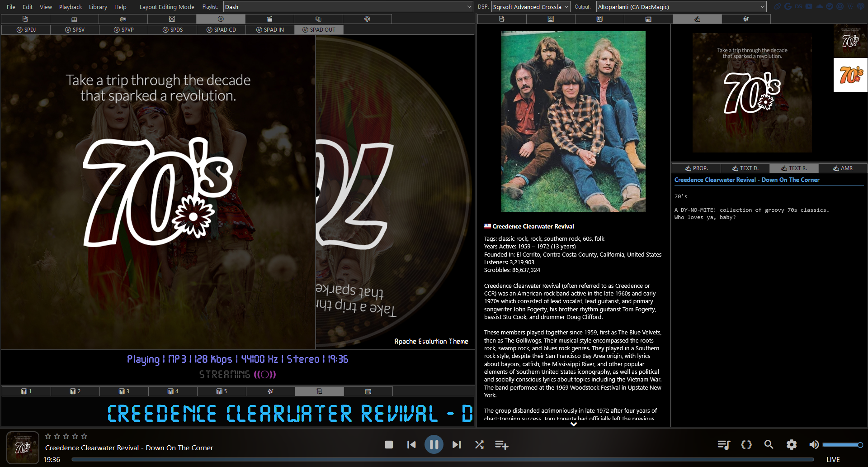Toggle shuffle playback mode
Screen dimensions: 868x467
(x=479, y=445)
